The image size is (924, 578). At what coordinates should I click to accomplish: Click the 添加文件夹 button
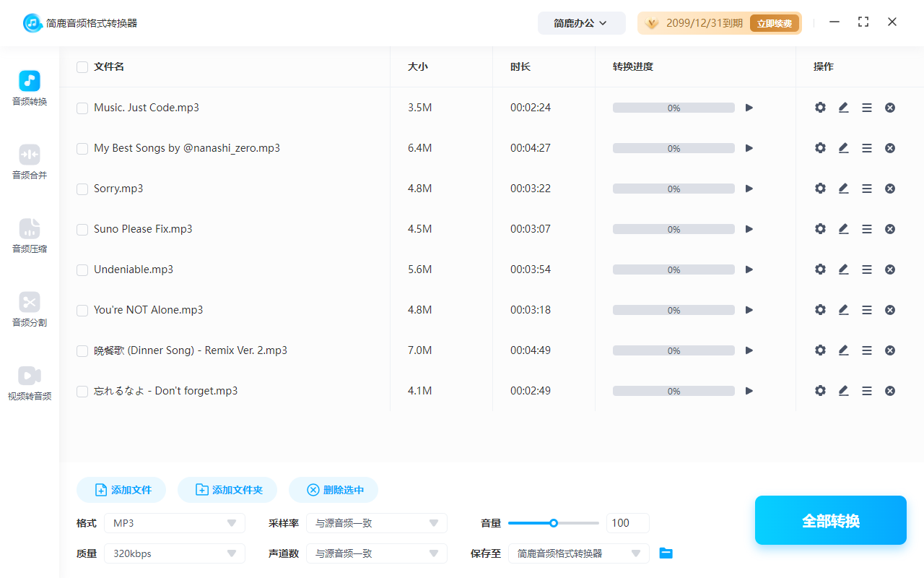pos(228,490)
